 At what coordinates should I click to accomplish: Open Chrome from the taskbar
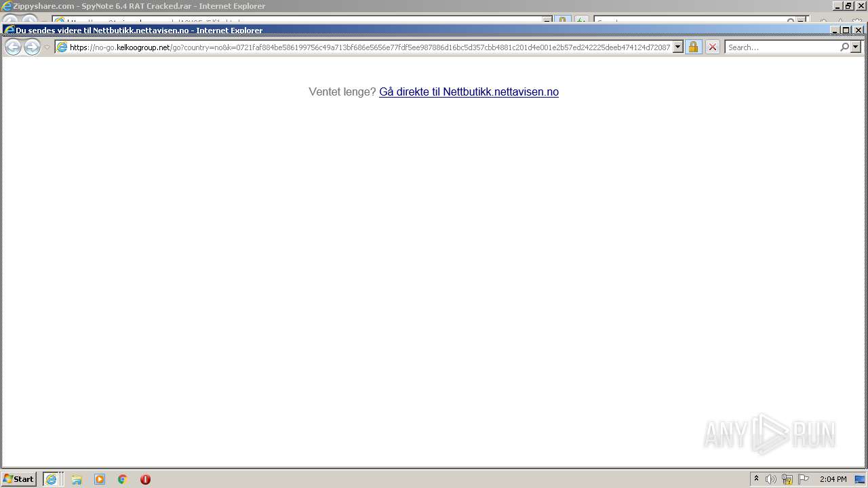click(123, 479)
